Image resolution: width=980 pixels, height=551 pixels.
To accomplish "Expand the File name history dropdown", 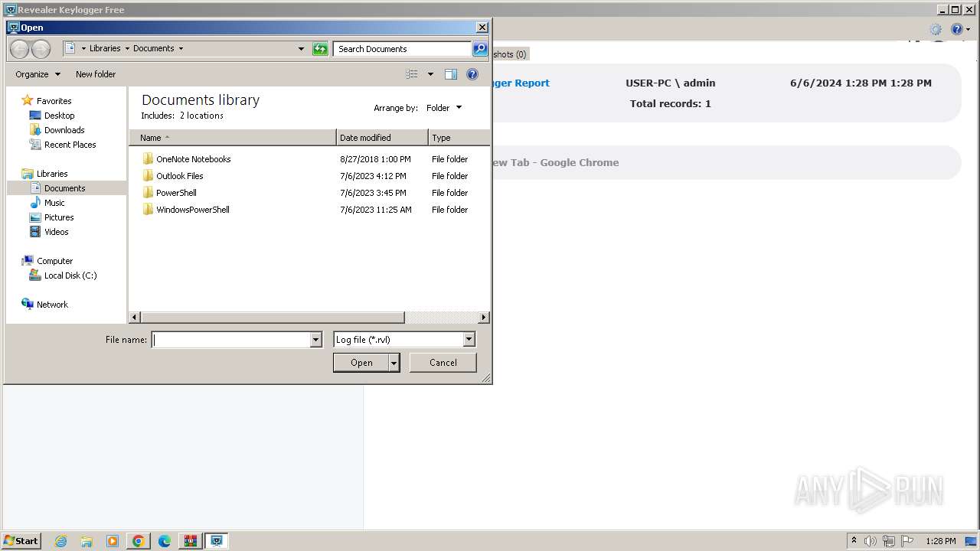I will (x=315, y=340).
